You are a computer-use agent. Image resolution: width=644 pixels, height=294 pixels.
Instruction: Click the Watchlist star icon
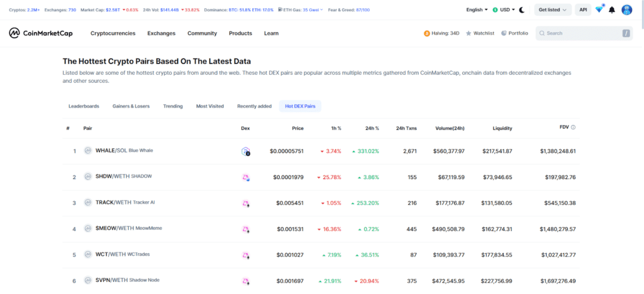(x=468, y=33)
